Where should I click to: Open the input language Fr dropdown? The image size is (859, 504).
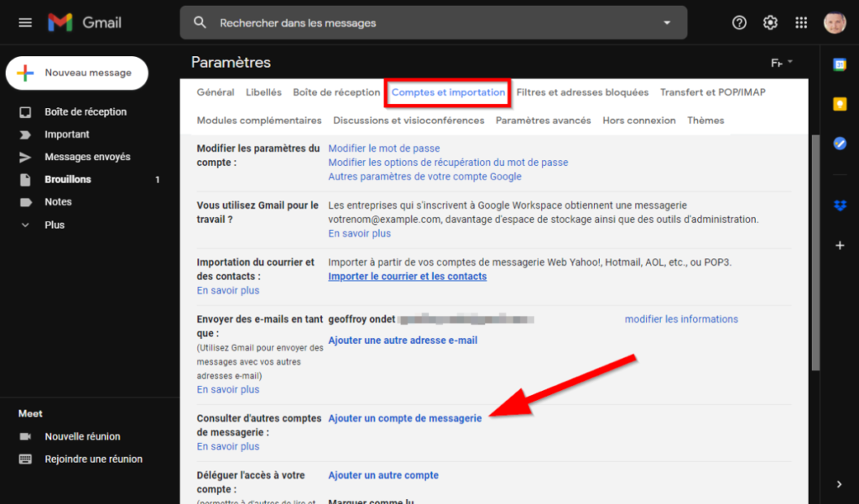click(x=782, y=63)
